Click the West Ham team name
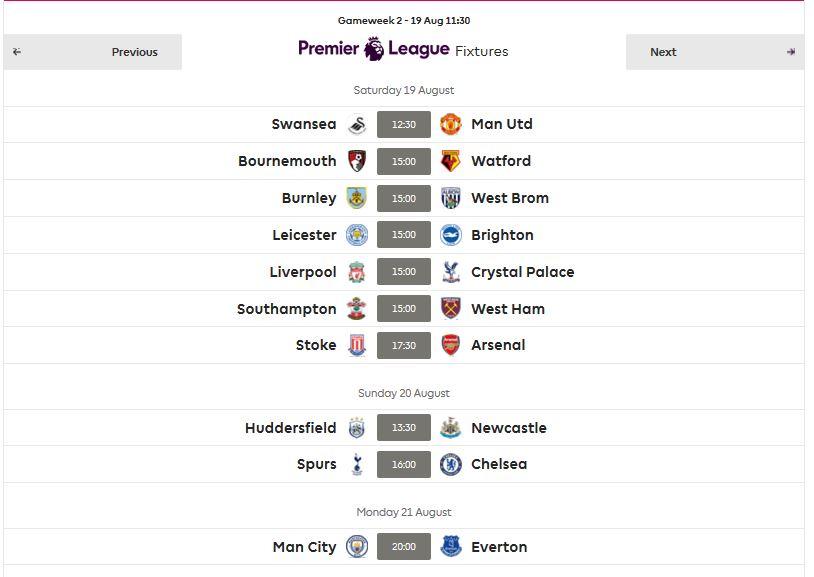Screen dimensions: 814x577 [508, 310]
